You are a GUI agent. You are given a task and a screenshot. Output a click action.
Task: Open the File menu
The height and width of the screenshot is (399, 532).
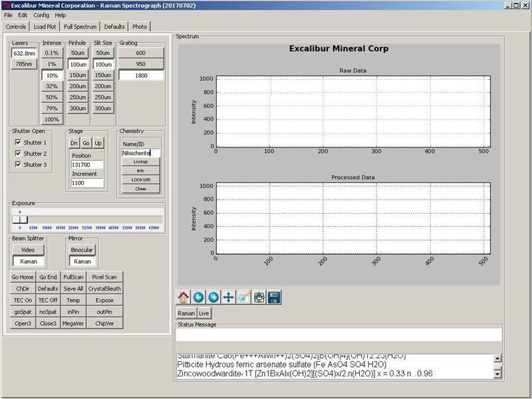8,15
